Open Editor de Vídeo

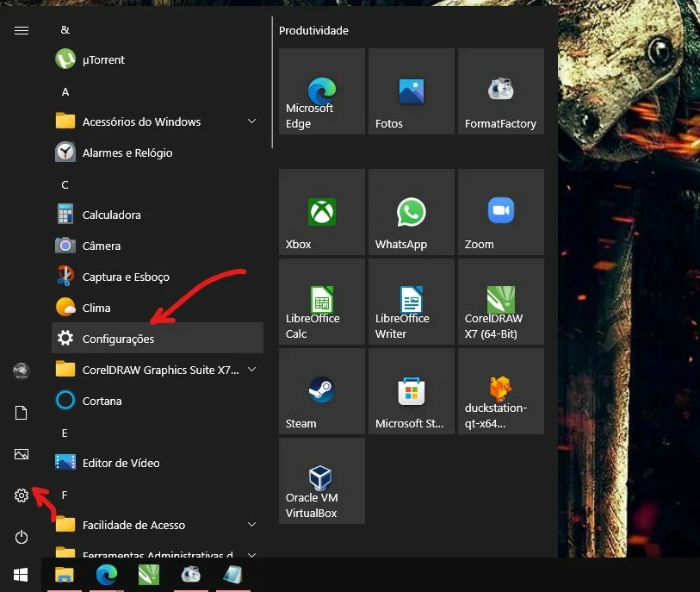158,463
